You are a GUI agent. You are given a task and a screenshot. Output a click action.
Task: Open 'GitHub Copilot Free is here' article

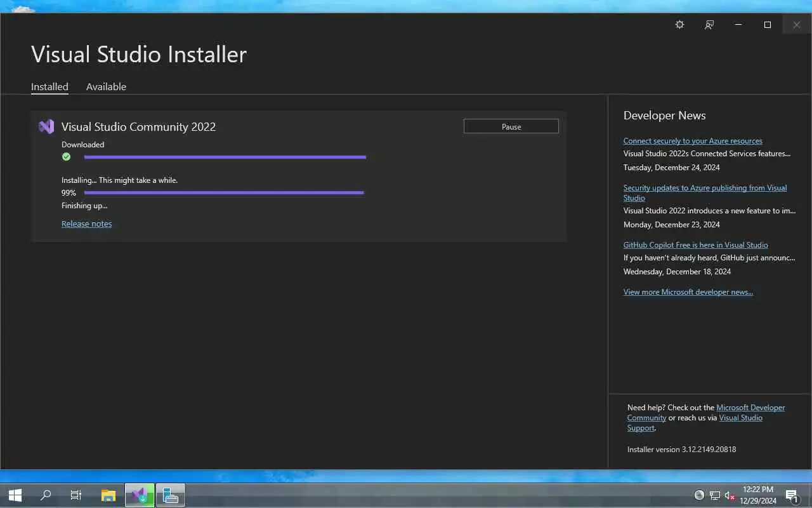695,245
